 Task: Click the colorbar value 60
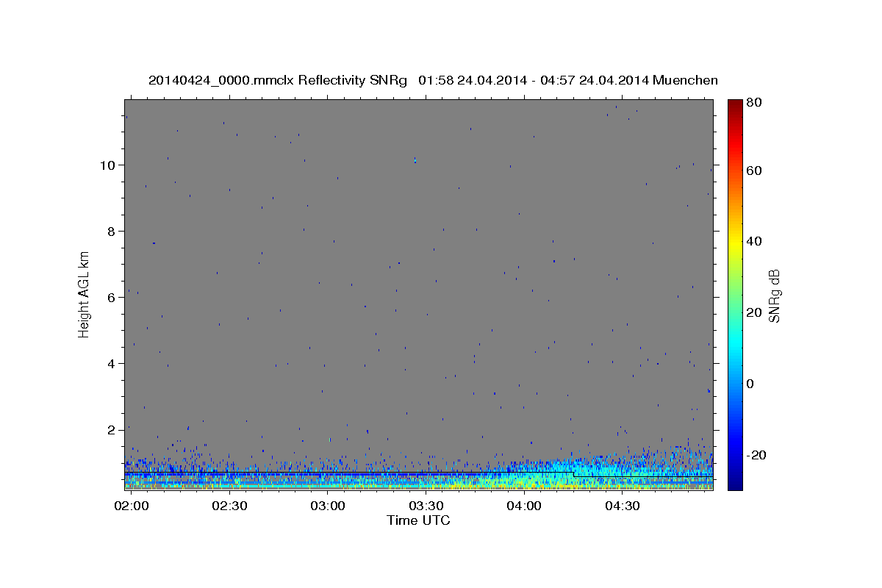(x=754, y=171)
